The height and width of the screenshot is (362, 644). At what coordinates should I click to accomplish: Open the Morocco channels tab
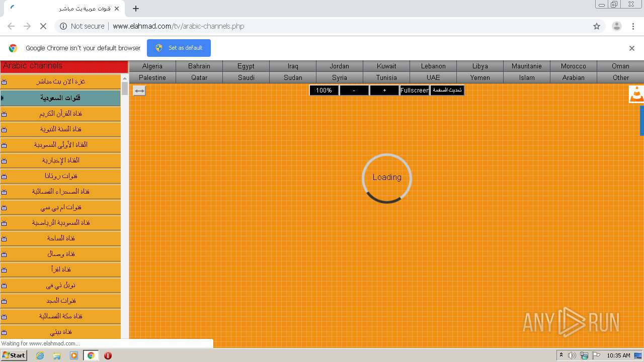click(x=574, y=66)
